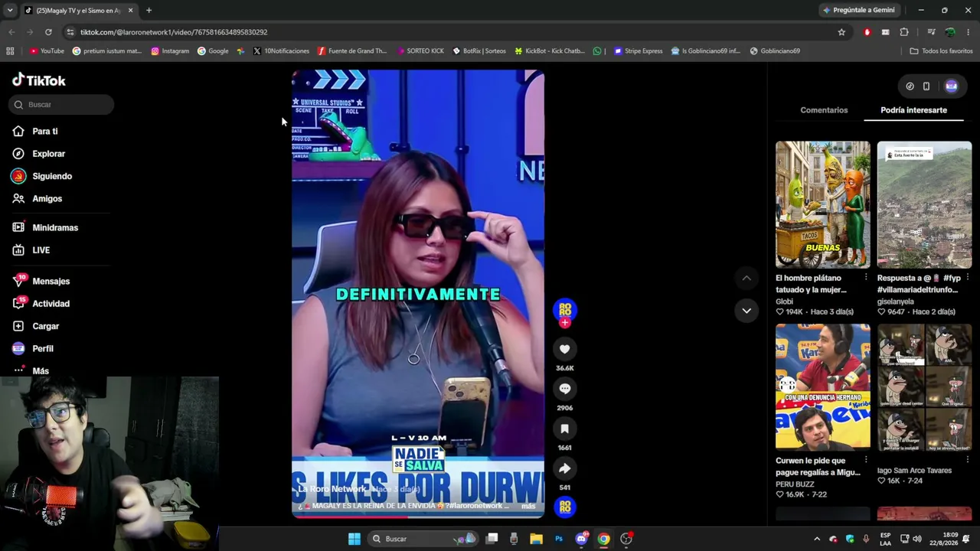Open a new browser tab
This screenshot has height=551, width=980.
coord(149,11)
